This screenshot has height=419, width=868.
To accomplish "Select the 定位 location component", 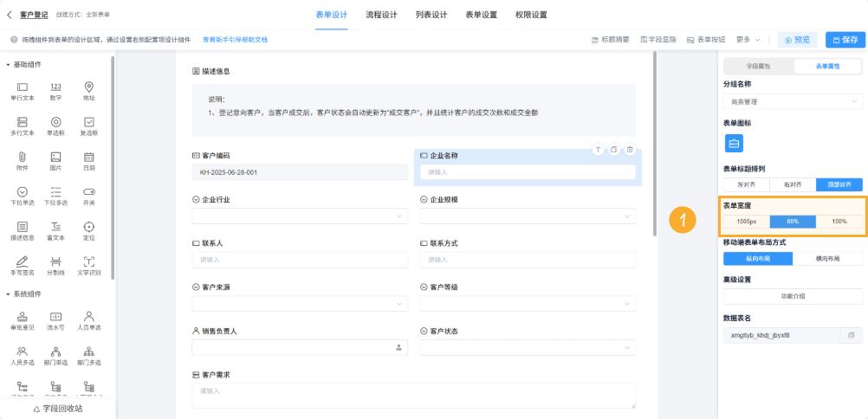I will pos(88,231).
